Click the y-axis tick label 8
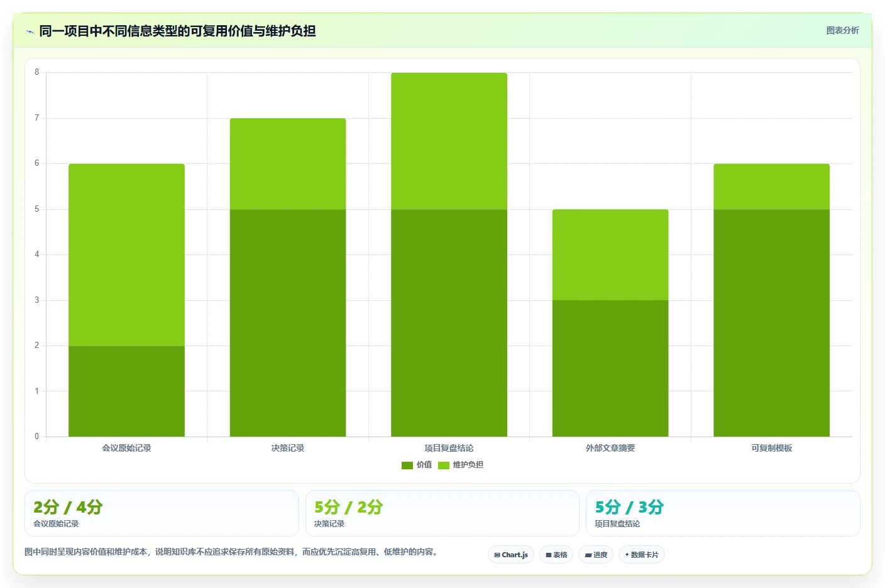885x588 pixels. point(36,72)
